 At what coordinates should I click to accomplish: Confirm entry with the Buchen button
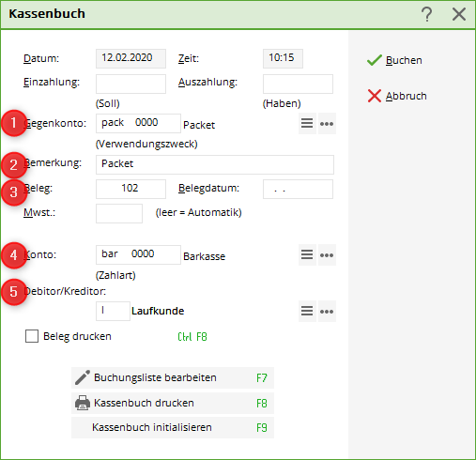394,60
